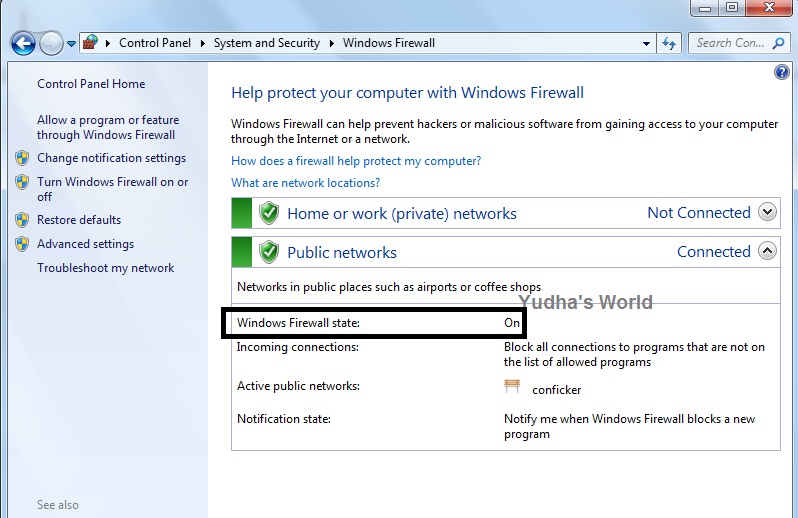Image resolution: width=798 pixels, height=518 pixels.
Task: Click the Forward navigation arrow button
Action: tap(51, 43)
